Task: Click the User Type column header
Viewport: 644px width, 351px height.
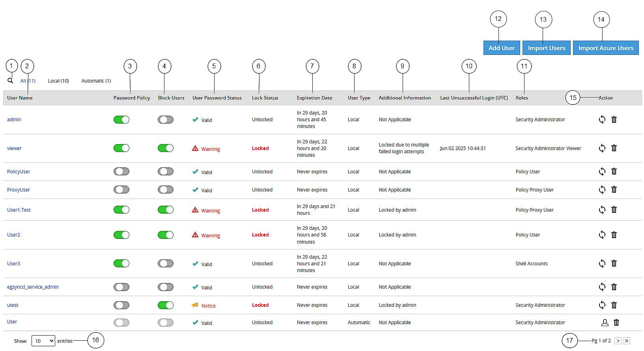Action: [359, 98]
